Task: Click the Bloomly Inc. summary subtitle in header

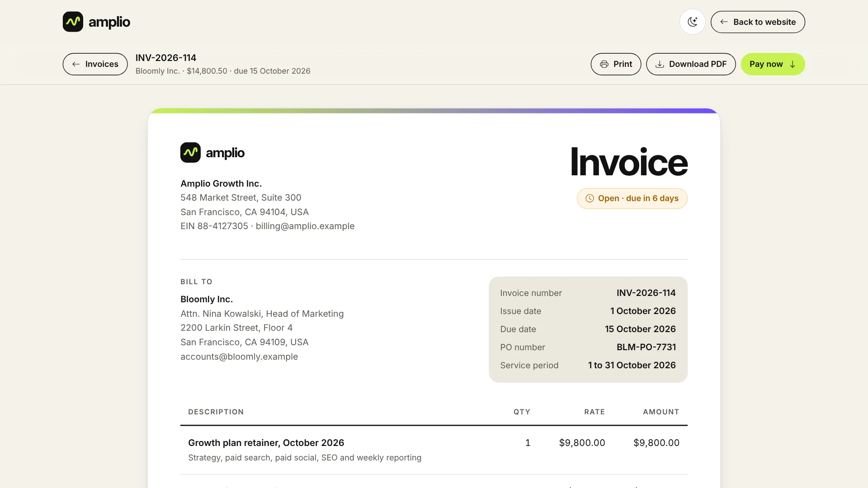Action: click(223, 71)
